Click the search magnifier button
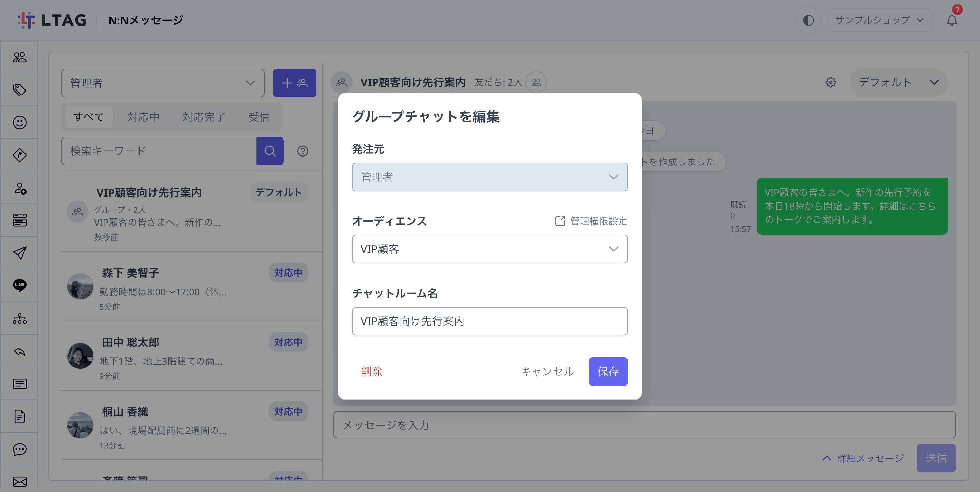 click(x=270, y=151)
